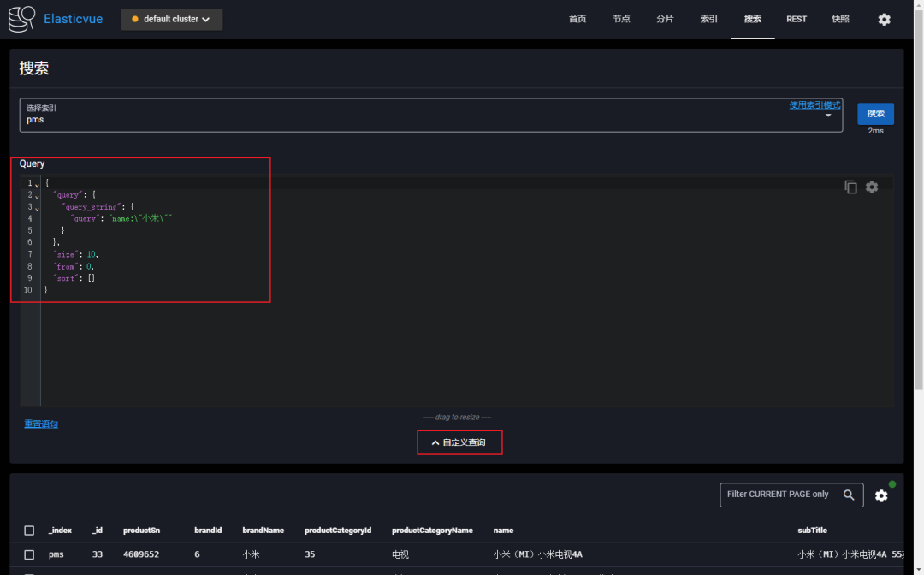Check the row with _id 33

(29, 554)
